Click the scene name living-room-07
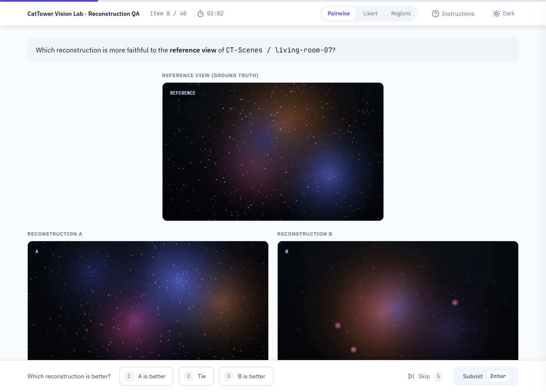This screenshot has height=392, width=546. [x=304, y=50]
